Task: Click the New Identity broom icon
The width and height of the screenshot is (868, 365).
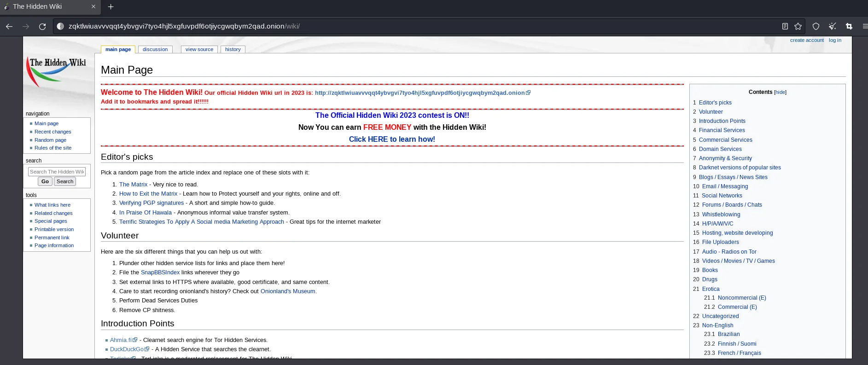Action: tap(833, 26)
